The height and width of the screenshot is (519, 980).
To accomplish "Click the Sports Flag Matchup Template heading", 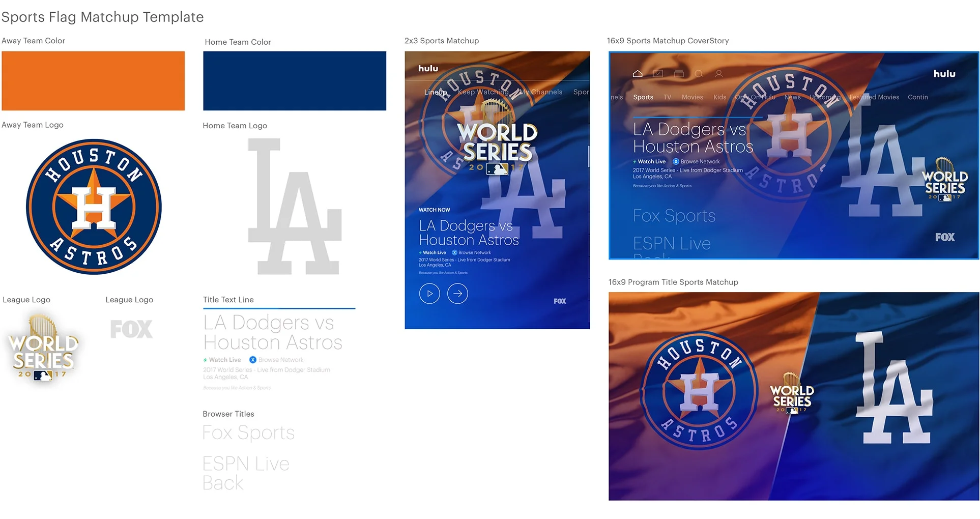I will click(102, 17).
